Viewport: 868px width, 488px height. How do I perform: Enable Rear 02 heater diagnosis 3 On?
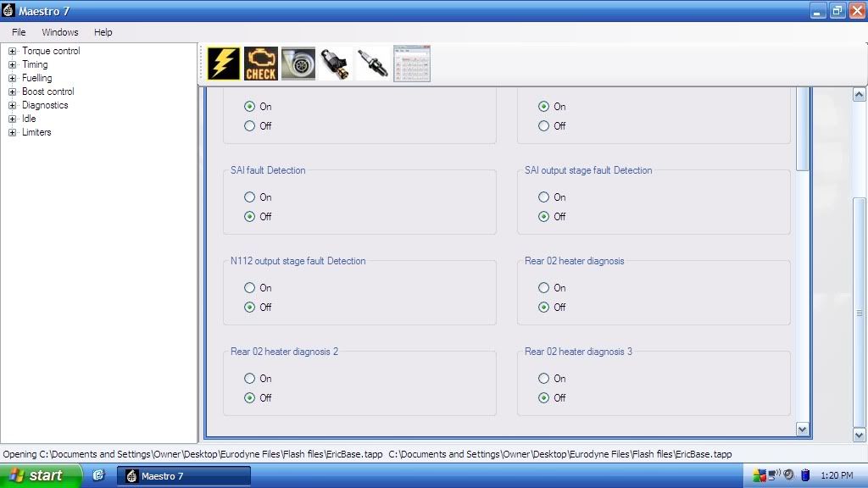point(543,379)
